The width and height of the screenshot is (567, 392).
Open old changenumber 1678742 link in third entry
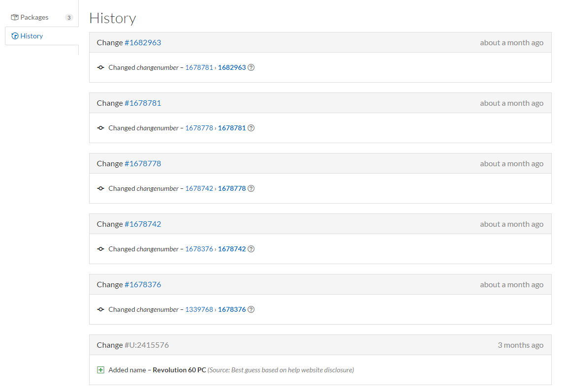pos(199,188)
